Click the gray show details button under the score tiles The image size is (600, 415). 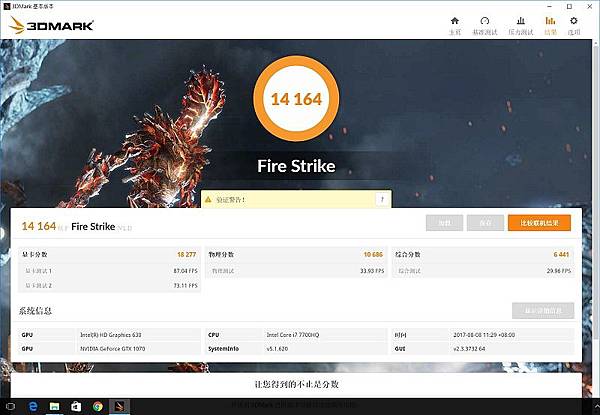click(543, 311)
